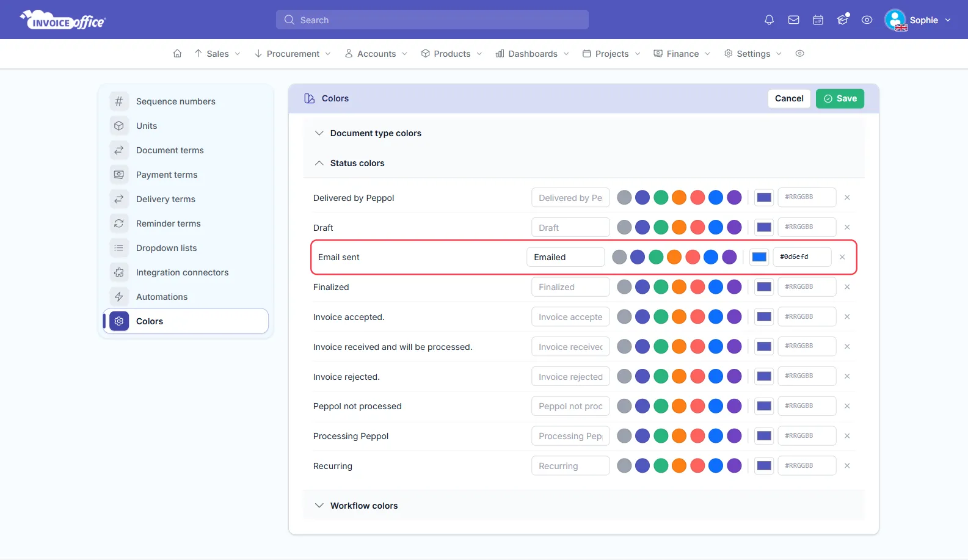Click the Payment terms icon
Viewport: 968px width, 560px height.
(x=119, y=175)
